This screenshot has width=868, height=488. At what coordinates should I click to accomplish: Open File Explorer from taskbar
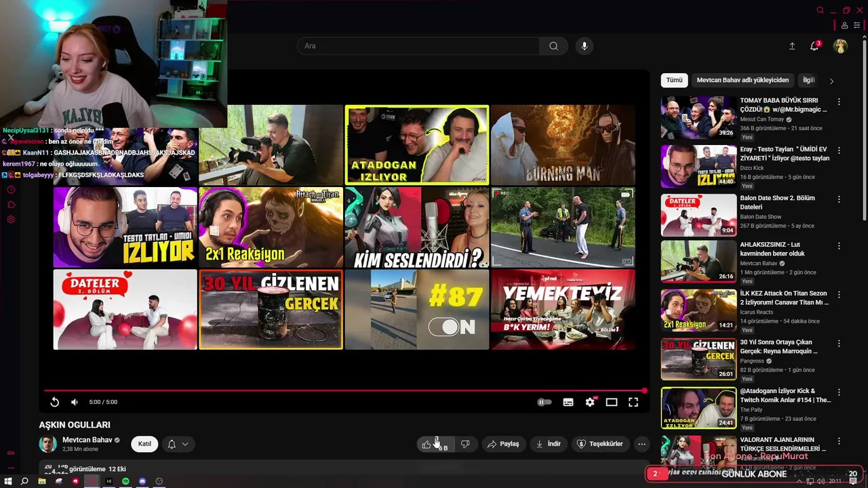pos(42,481)
